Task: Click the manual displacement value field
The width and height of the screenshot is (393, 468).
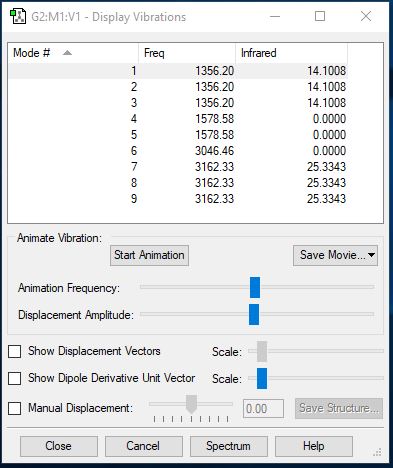Action: click(x=263, y=409)
